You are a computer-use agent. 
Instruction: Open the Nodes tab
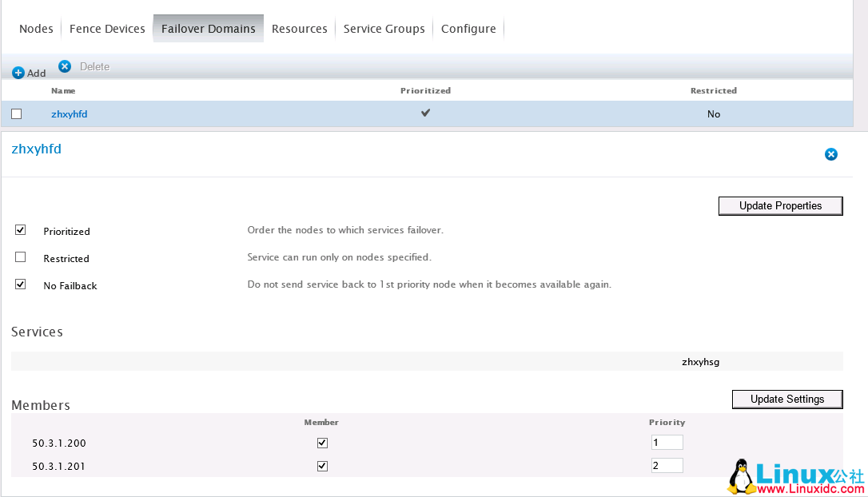(x=36, y=29)
